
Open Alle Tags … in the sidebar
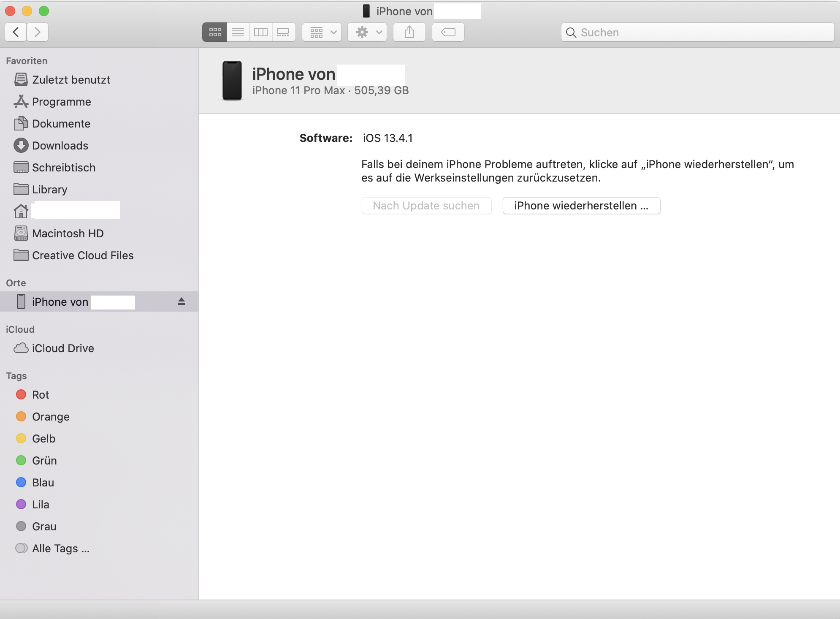[x=60, y=548]
